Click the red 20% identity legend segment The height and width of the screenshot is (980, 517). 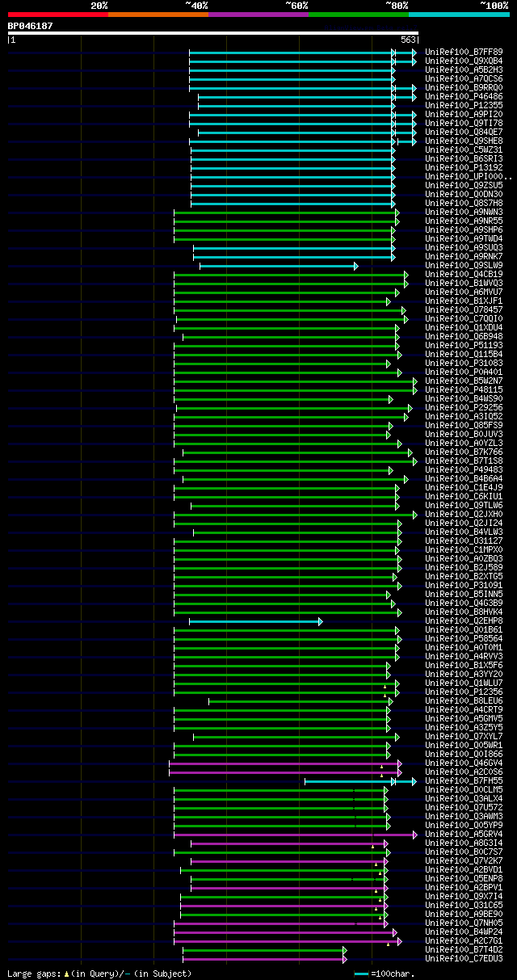pyautogui.click(x=57, y=14)
